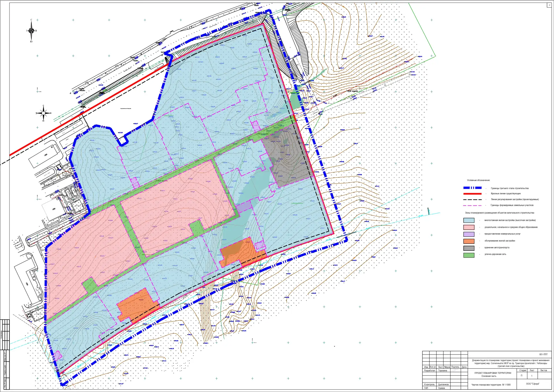Click the 'Стадия' header cell

523,370
